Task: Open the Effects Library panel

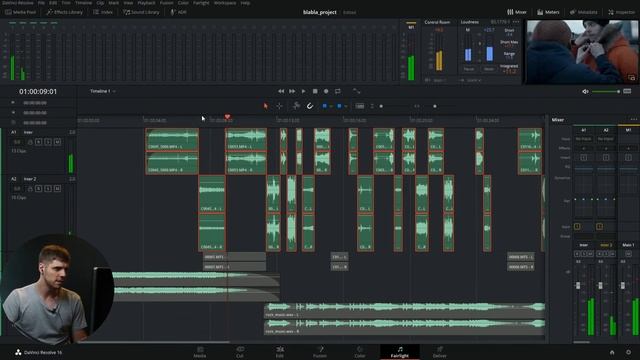Action: pos(64,12)
